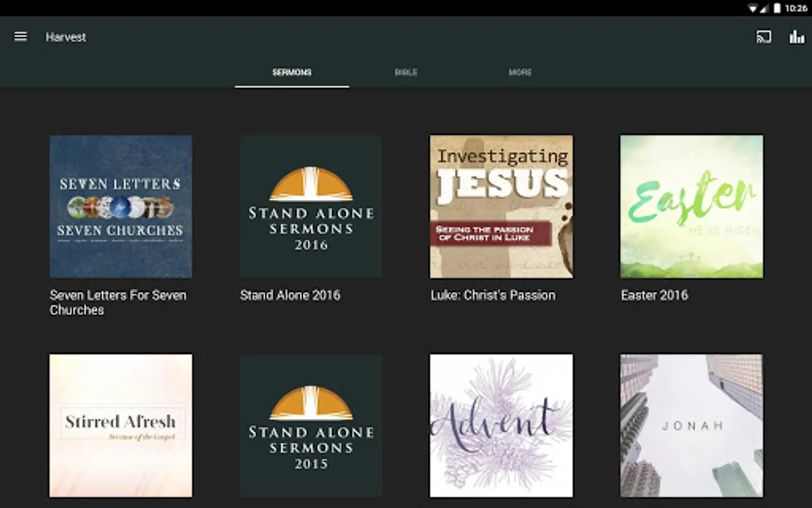Image resolution: width=812 pixels, height=508 pixels.
Task: Open Stand Alone Sermons 2015 artwork
Action: click(x=311, y=426)
